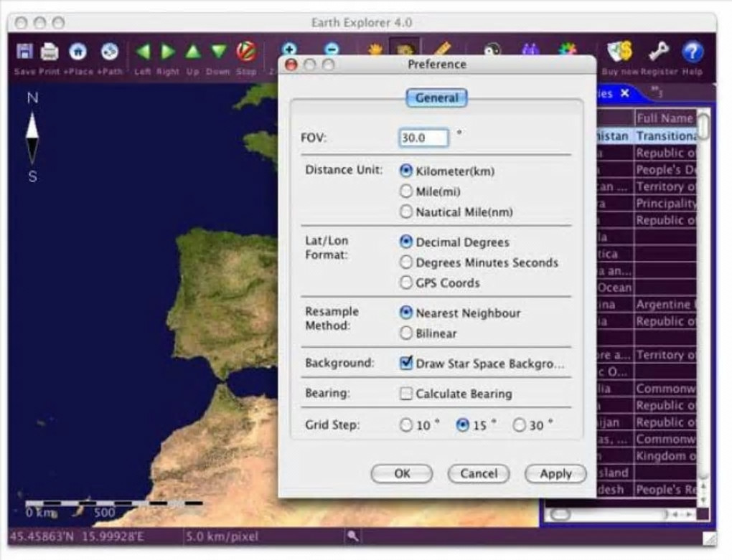Set grid step to 30 degrees
The image size is (732, 560).
(x=519, y=424)
